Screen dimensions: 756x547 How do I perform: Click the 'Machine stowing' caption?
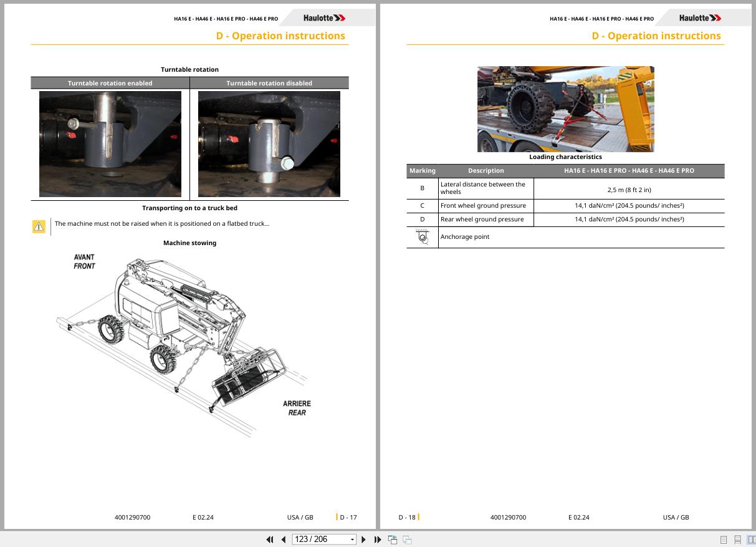[189, 243]
